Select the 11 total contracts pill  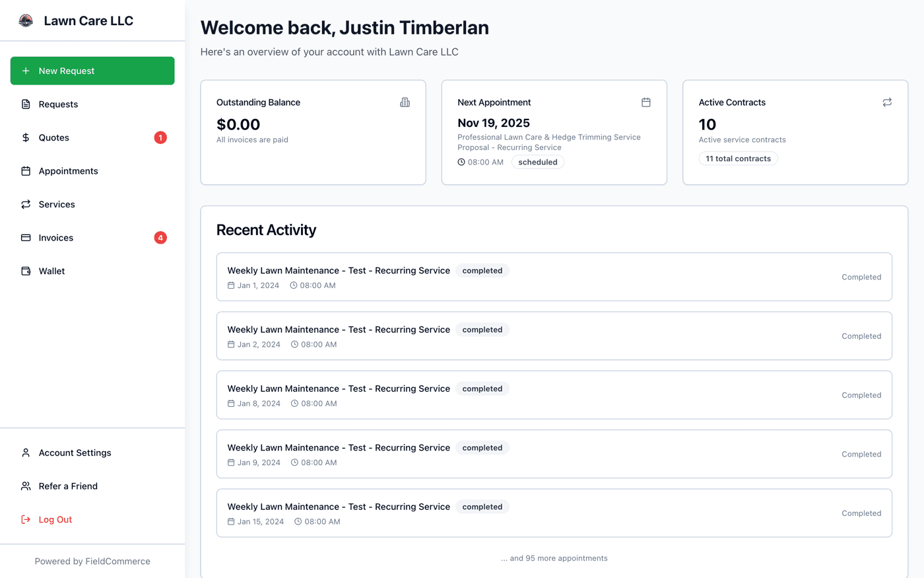point(738,158)
